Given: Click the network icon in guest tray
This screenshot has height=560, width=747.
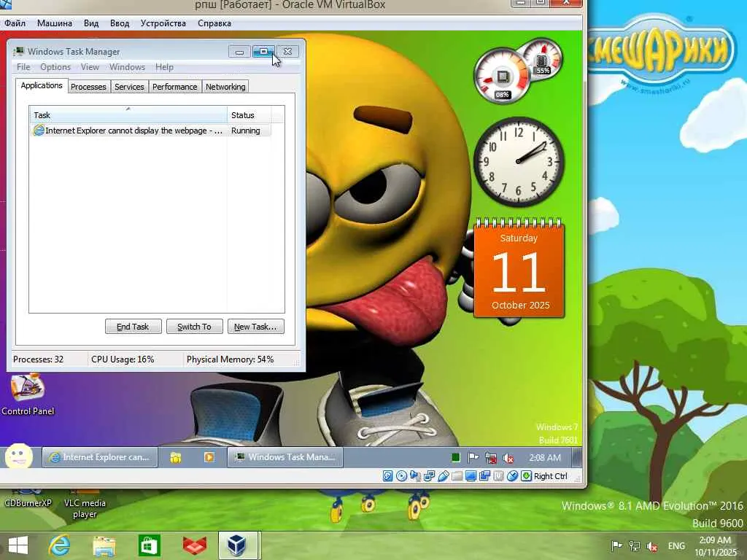Looking at the screenshot, I should [491, 458].
